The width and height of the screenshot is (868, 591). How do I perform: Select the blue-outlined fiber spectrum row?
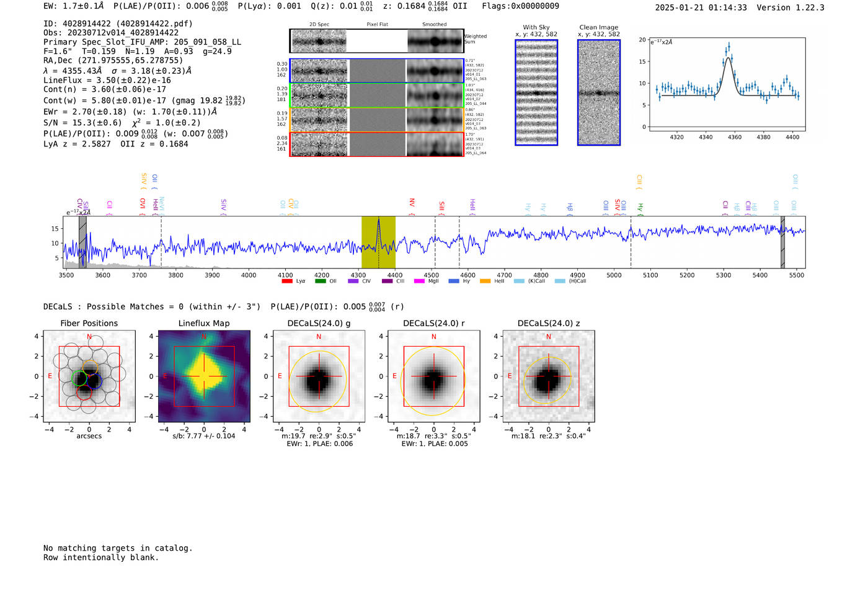pyautogui.click(x=377, y=71)
